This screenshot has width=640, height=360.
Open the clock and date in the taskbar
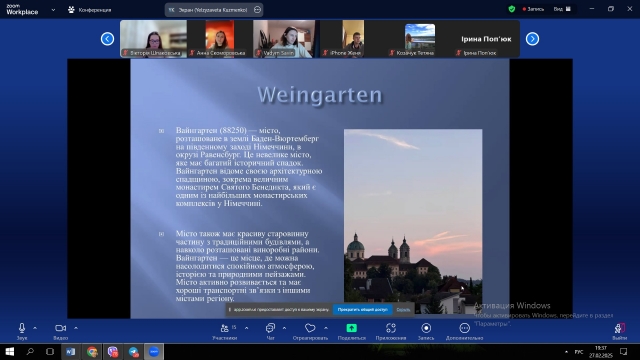click(x=600, y=351)
